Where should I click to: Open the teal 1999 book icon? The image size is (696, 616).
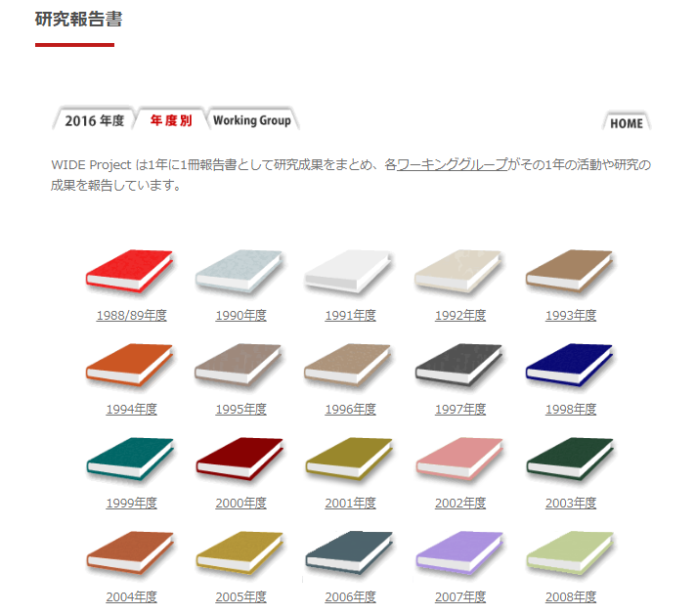point(130,459)
